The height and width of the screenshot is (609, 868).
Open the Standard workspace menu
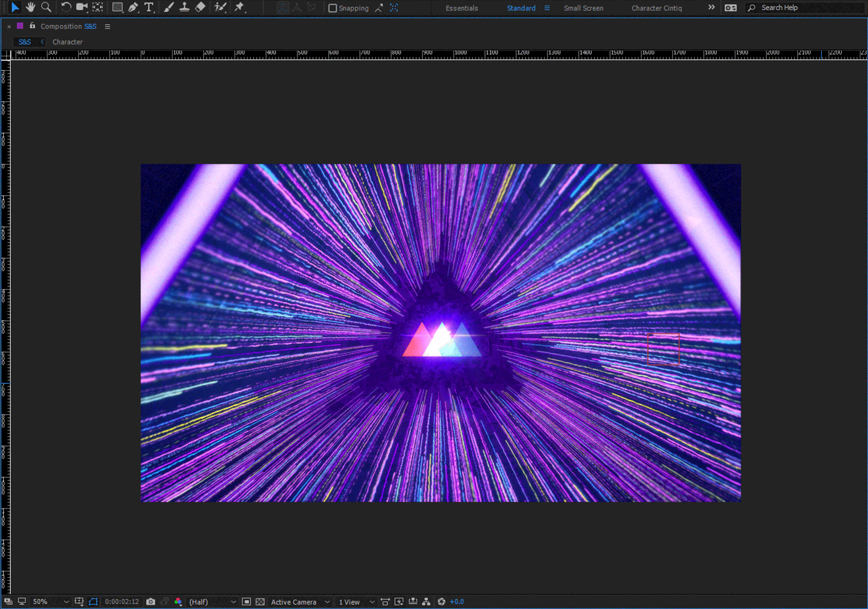click(x=547, y=8)
